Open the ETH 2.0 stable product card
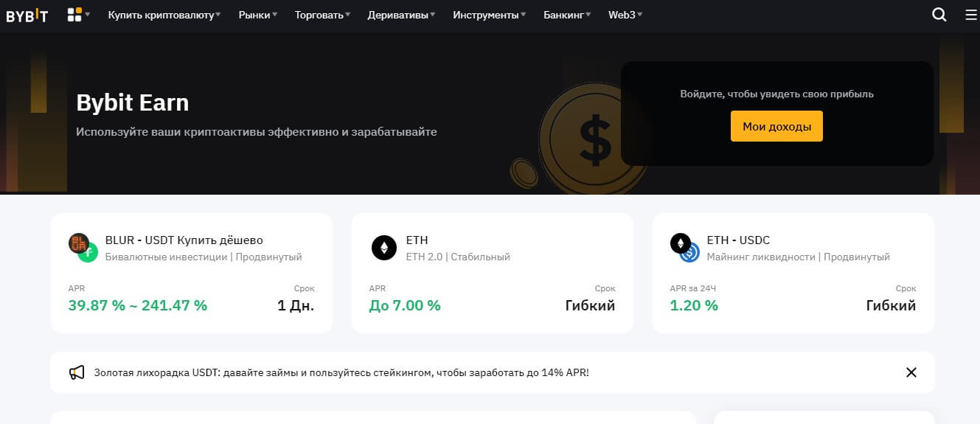The width and height of the screenshot is (980, 424). 492,273
